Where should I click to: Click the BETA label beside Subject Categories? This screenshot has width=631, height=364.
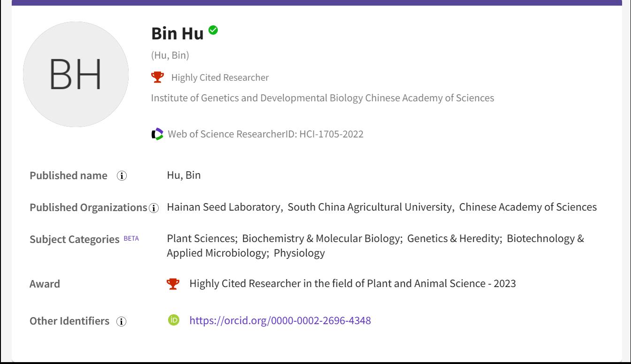(x=131, y=238)
